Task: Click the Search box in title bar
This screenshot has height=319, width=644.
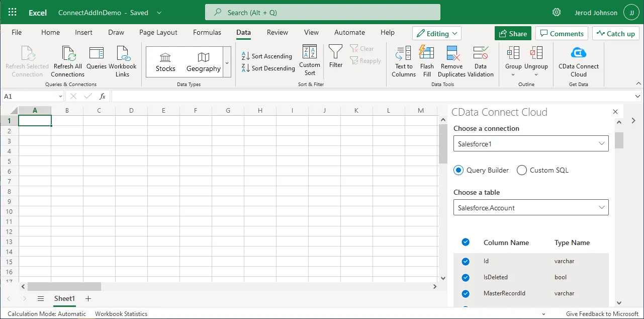Action: coord(322,12)
